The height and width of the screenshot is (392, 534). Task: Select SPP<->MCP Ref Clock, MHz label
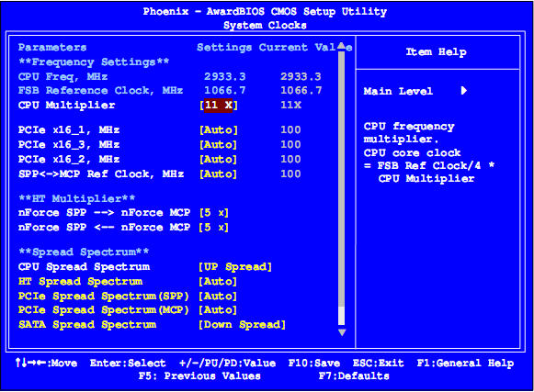coord(101,174)
